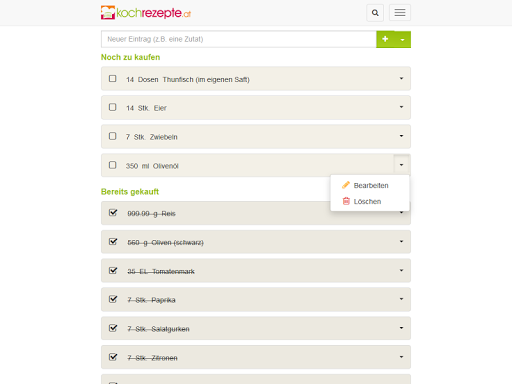Uncheck the 7 Stk. Paprika item

point(113,299)
